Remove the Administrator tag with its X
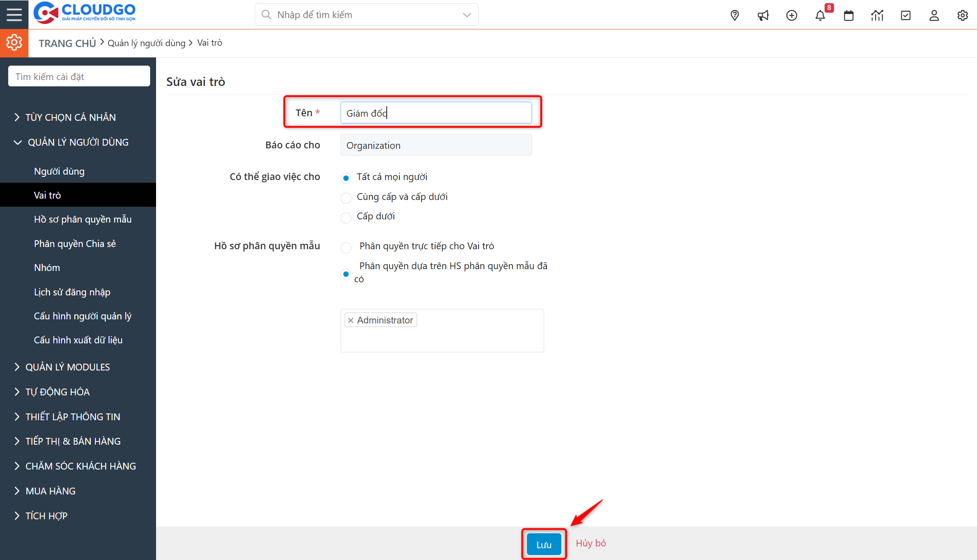The width and height of the screenshot is (977, 560). click(x=351, y=320)
